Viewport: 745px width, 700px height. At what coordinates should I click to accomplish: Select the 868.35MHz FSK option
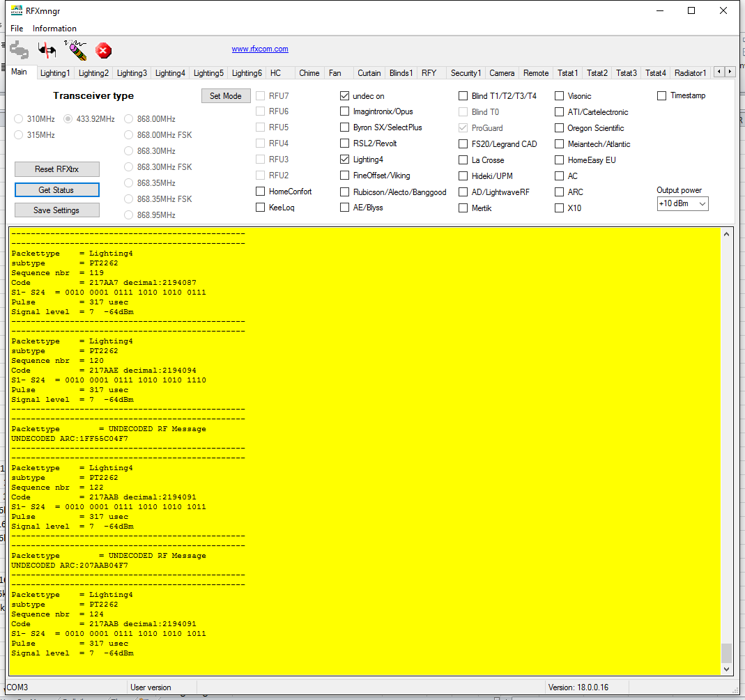point(128,199)
